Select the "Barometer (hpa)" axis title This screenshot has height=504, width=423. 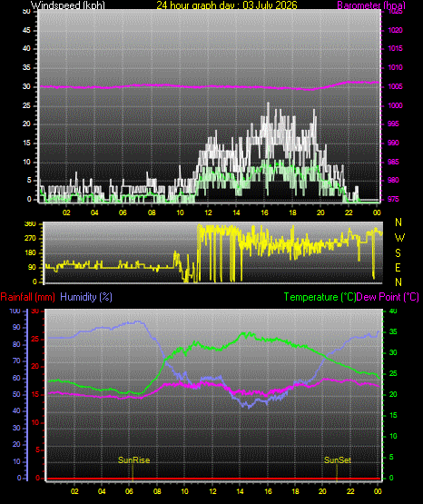[371, 5]
